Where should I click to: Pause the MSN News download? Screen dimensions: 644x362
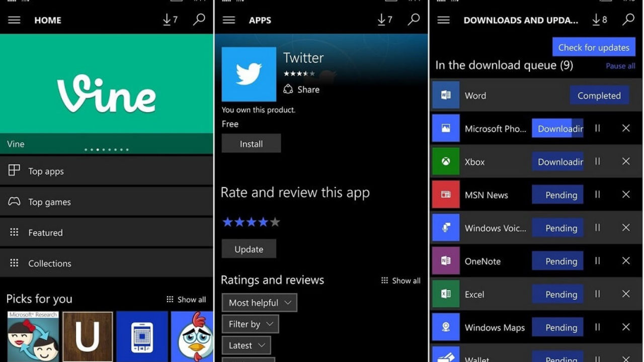coord(598,195)
